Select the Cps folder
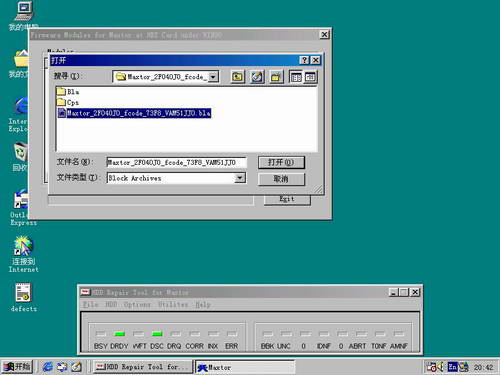The height and width of the screenshot is (375, 500). [68, 102]
